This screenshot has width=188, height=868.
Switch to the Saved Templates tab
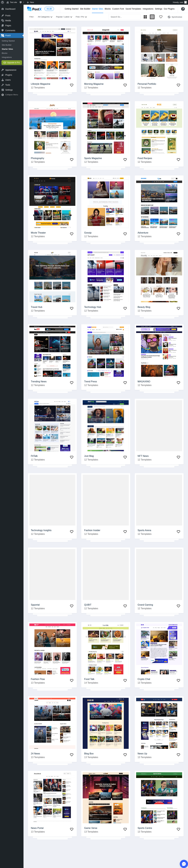[133, 9]
